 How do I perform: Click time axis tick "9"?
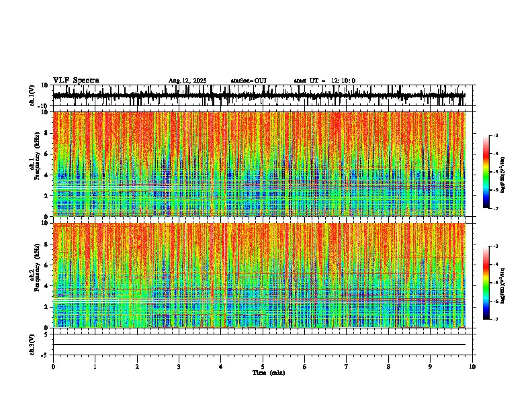click(x=430, y=367)
